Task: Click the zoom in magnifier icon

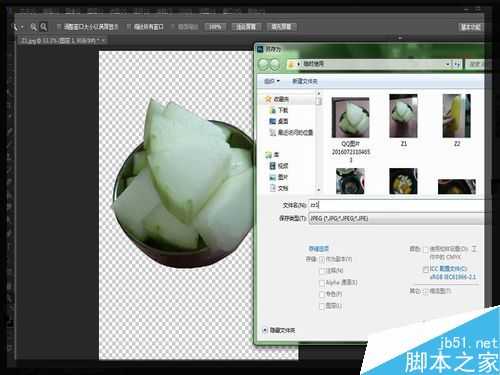Action: (33, 27)
